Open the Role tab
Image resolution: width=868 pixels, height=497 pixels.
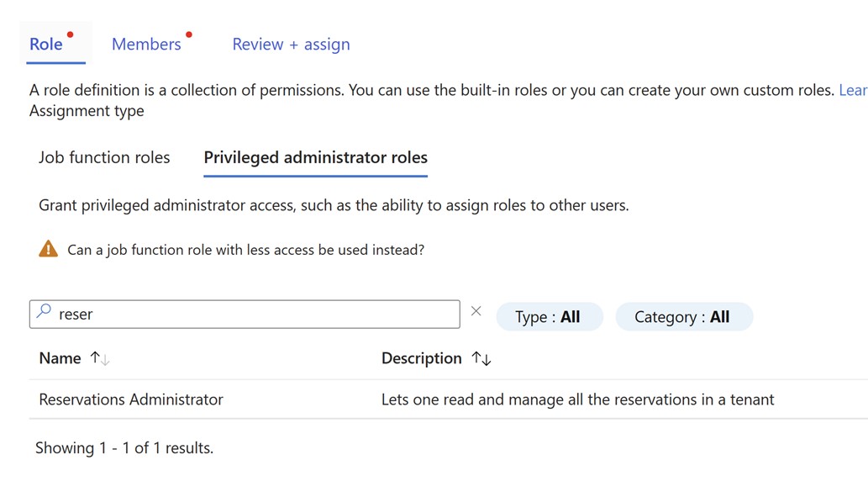coord(46,45)
